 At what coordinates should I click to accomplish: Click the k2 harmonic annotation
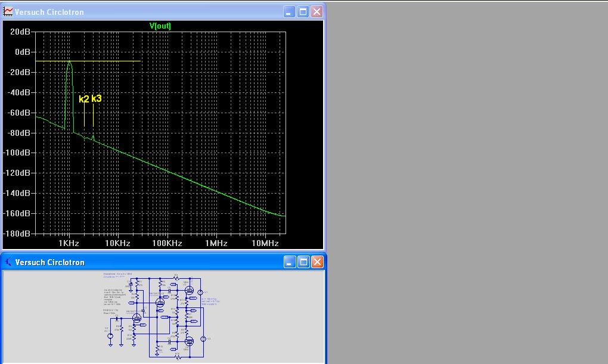tap(83, 99)
